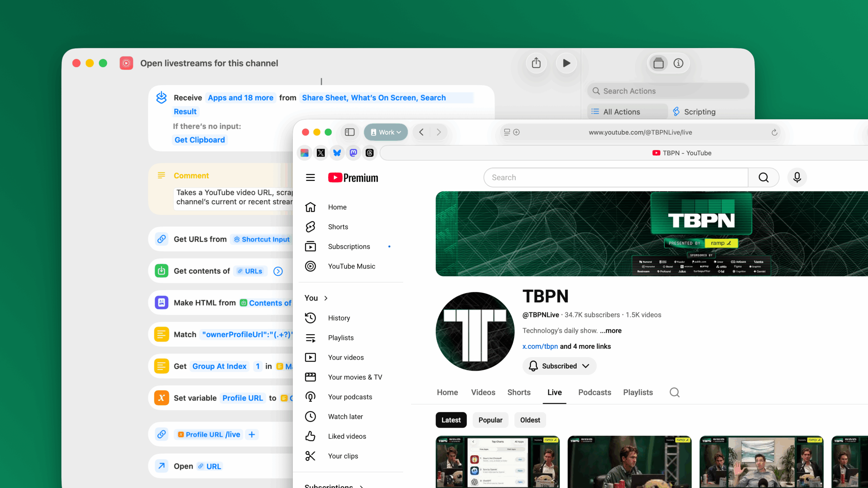Select the Popular filter chip
Viewport: 868px width, 488px height.
[490, 420]
